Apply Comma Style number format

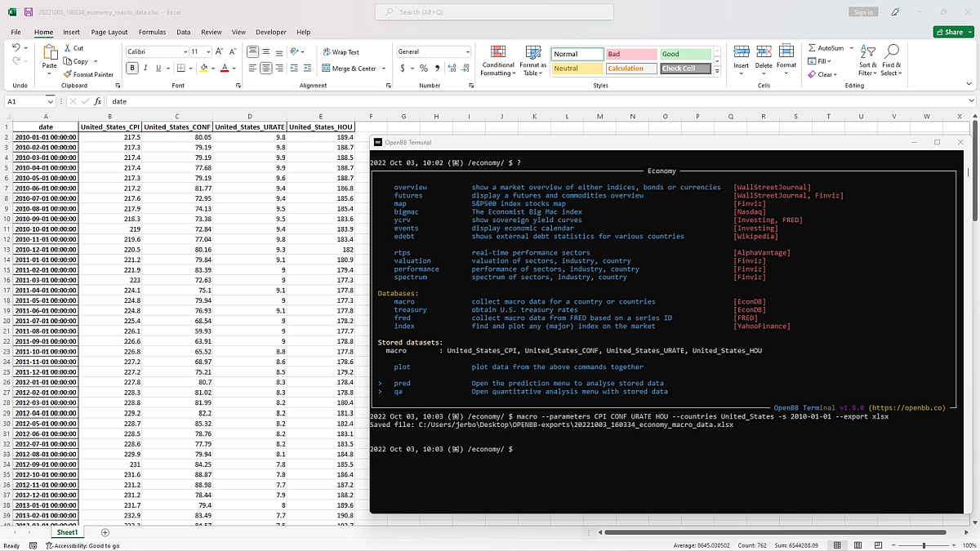tap(436, 69)
